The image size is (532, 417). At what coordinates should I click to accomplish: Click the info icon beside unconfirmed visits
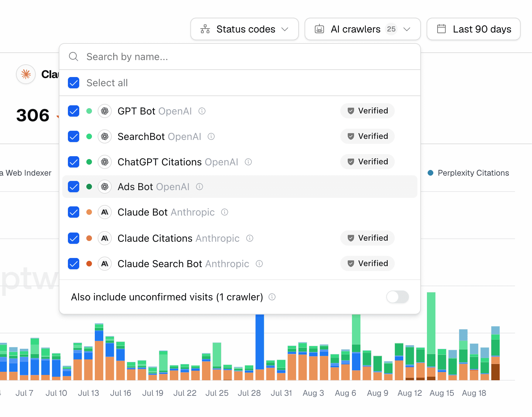coord(272,297)
